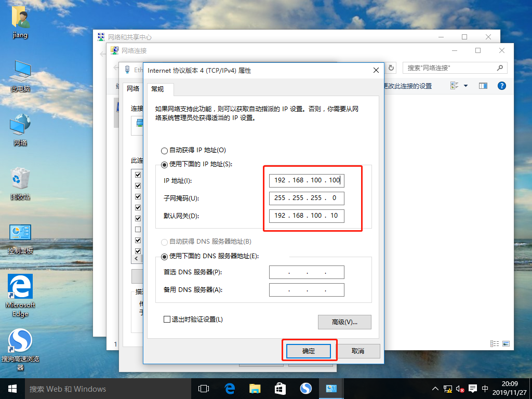Close the IPv4 properties dialog
The height and width of the screenshot is (399, 532).
[376, 70]
